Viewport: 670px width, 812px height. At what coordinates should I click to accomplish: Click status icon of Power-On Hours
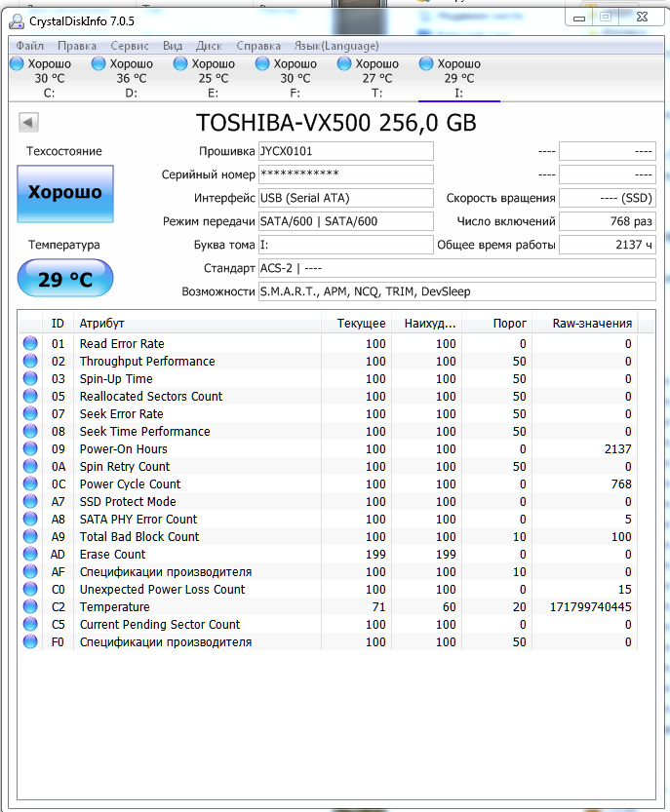[x=30, y=449]
